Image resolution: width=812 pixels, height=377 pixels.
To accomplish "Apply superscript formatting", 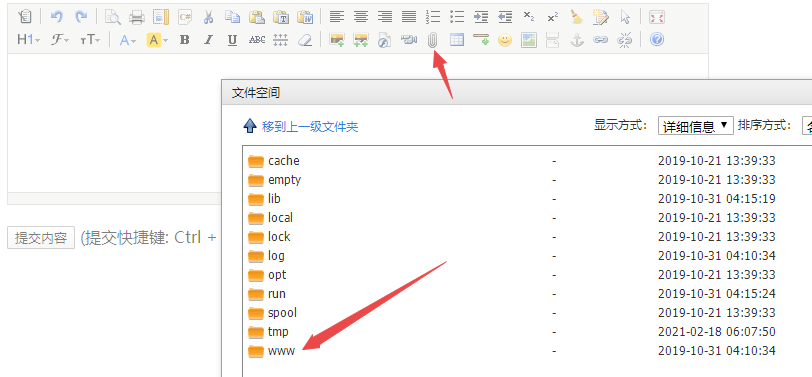I will click(x=553, y=17).
